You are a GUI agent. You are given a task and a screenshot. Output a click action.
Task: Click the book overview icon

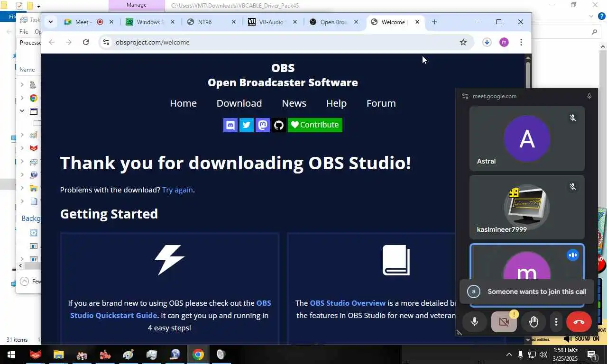[x=396, y=260]
